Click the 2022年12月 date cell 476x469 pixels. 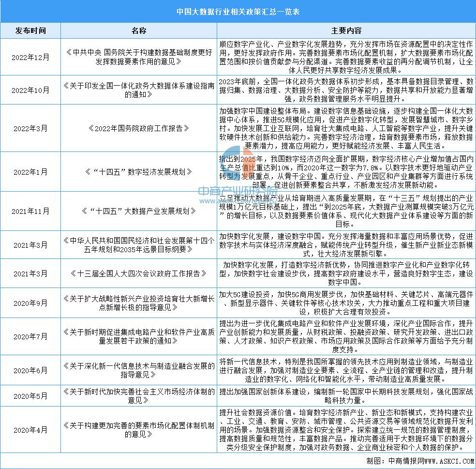pos(30,57)
